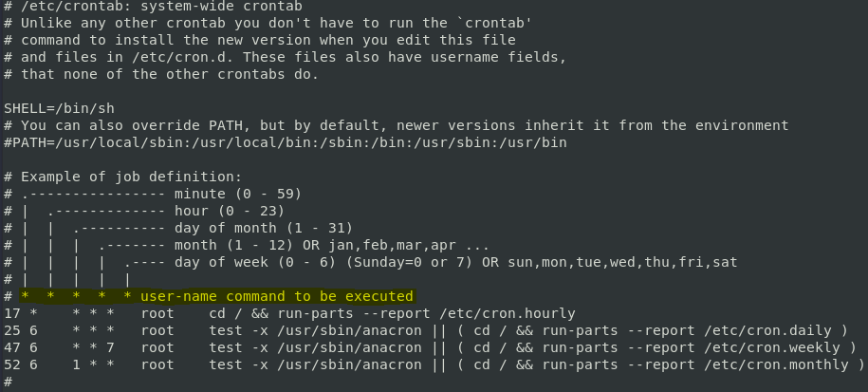Click root user in hourly job line

(x=157, y=314)
